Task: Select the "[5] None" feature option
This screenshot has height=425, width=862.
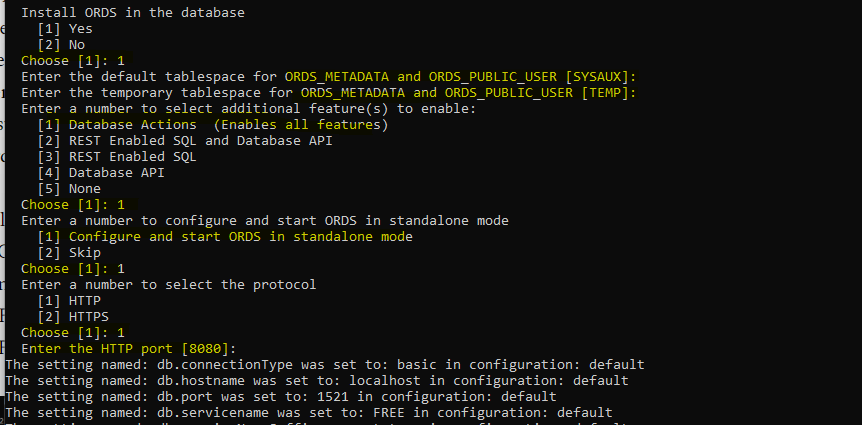Action: [x=69, y=189]
